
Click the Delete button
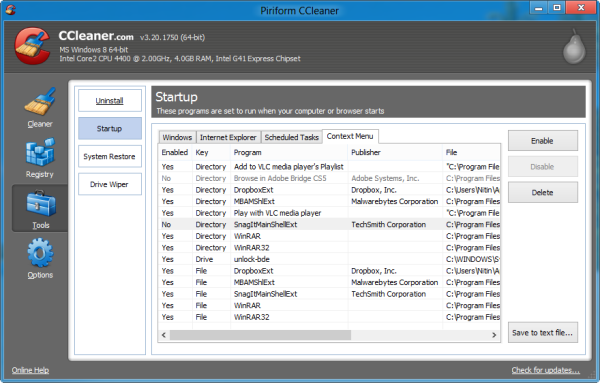click(x=543, y=192)
